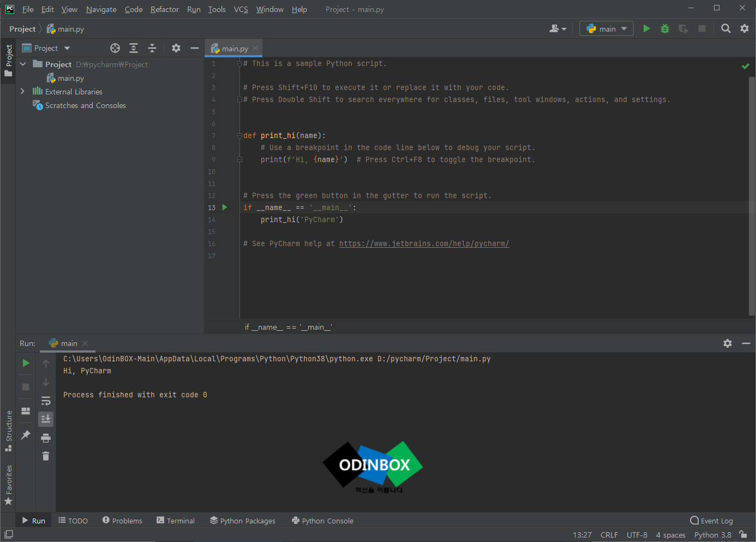Open the user account dropdown icon
This screenshot has height=542, width=756.
(557, 28)
